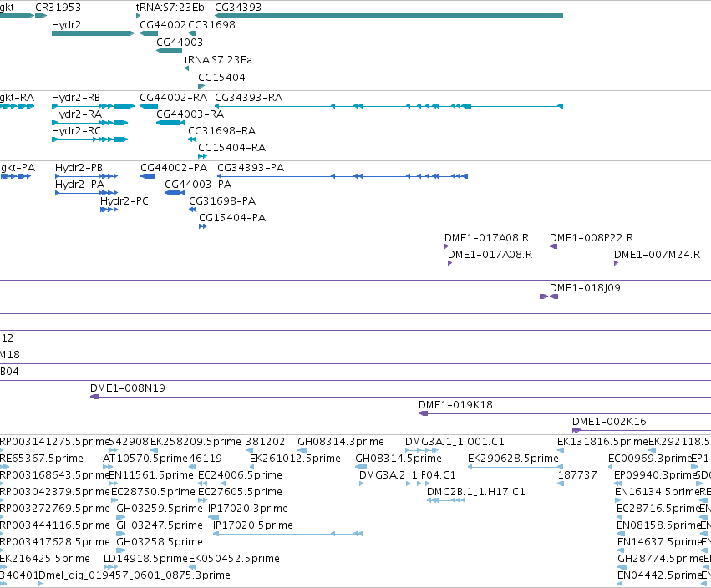Select the long CG34393 gene bar

click(389, 16)
